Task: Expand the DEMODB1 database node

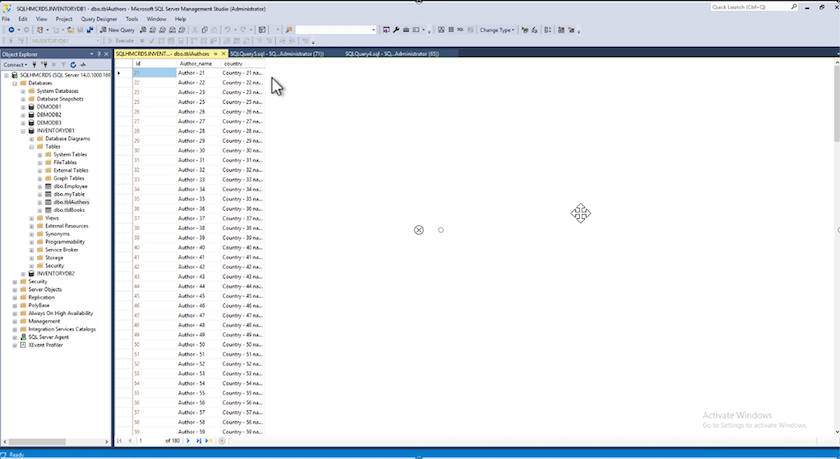Action: pyautogui.click(x=23, y=107)
